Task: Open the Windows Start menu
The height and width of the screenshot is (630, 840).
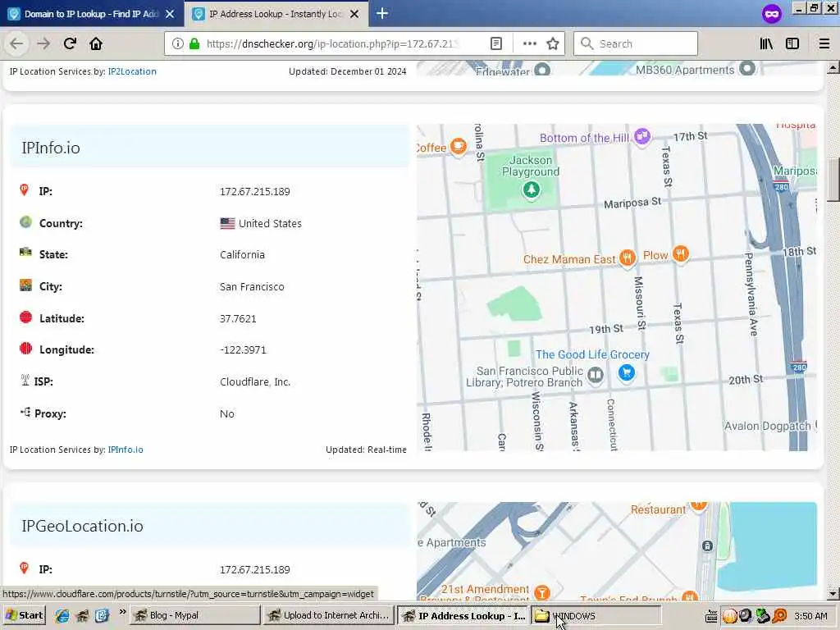Action: pos(24,615)
